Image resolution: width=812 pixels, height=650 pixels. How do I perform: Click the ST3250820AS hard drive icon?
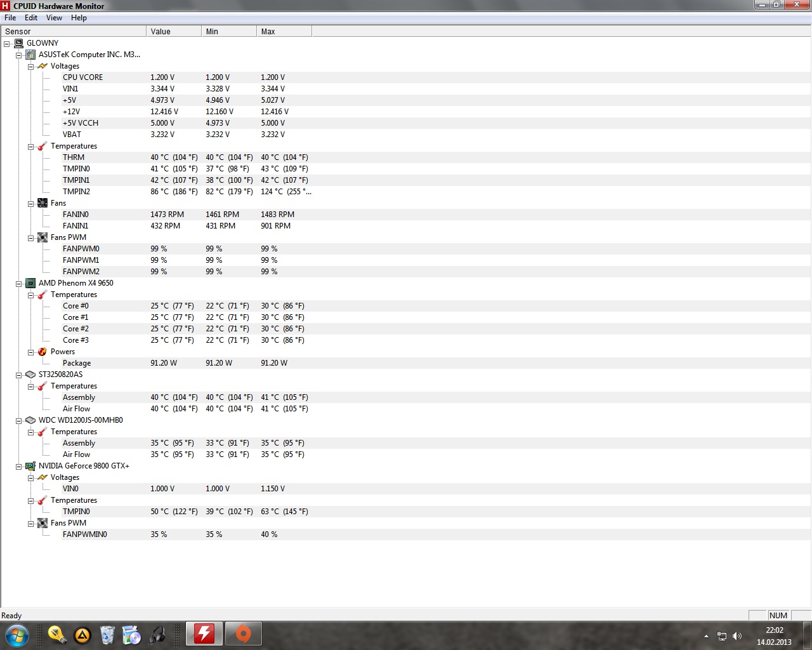pyautogui.click(x=30, y=375)
